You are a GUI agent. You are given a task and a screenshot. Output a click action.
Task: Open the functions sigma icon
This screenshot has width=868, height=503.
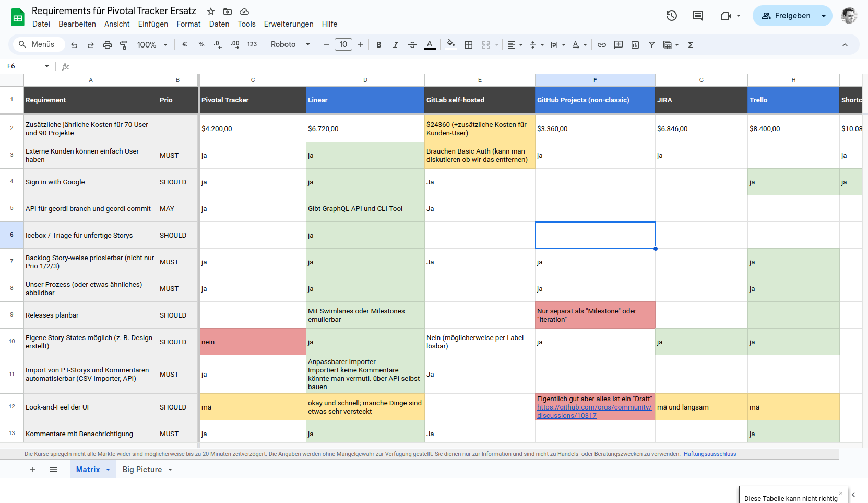691,45
